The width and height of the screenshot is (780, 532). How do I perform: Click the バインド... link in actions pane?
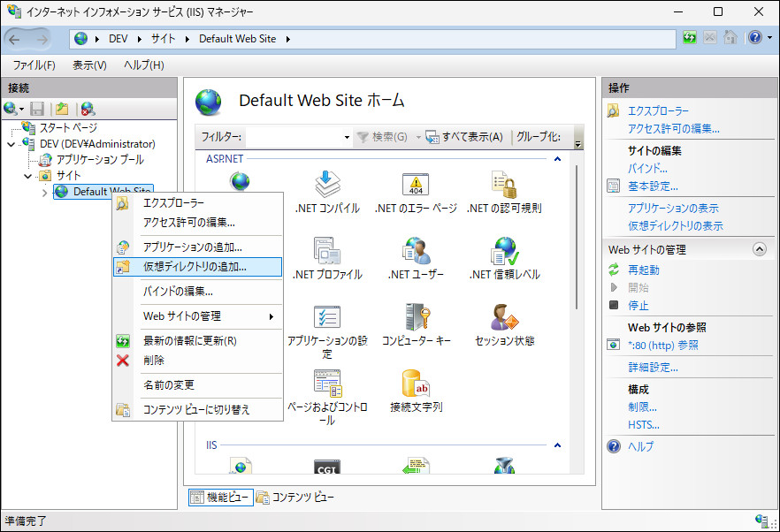coord(647,168)
